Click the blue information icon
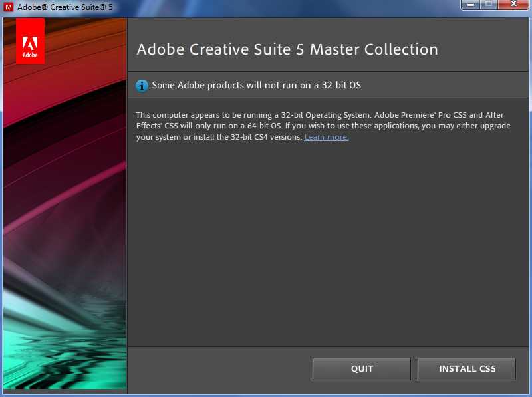The height and width of the screenshot is (397, 532). pyautogui.click(x=142, y=86)
